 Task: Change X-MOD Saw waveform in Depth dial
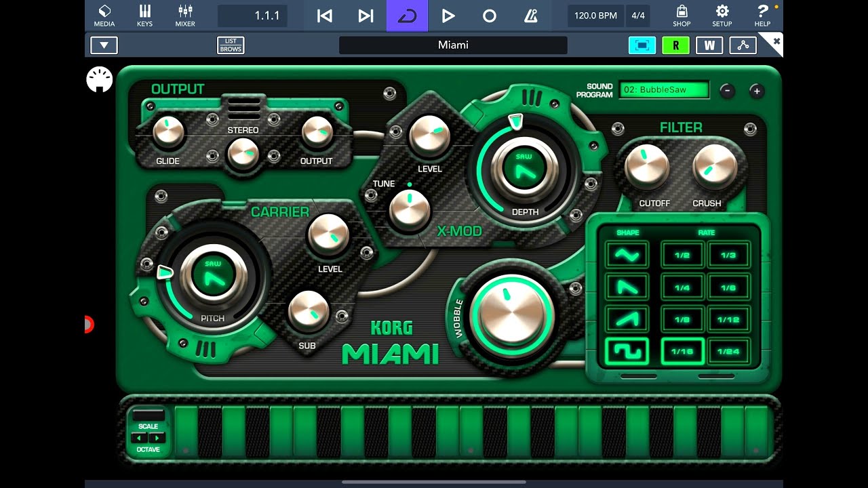click(524, 167)
